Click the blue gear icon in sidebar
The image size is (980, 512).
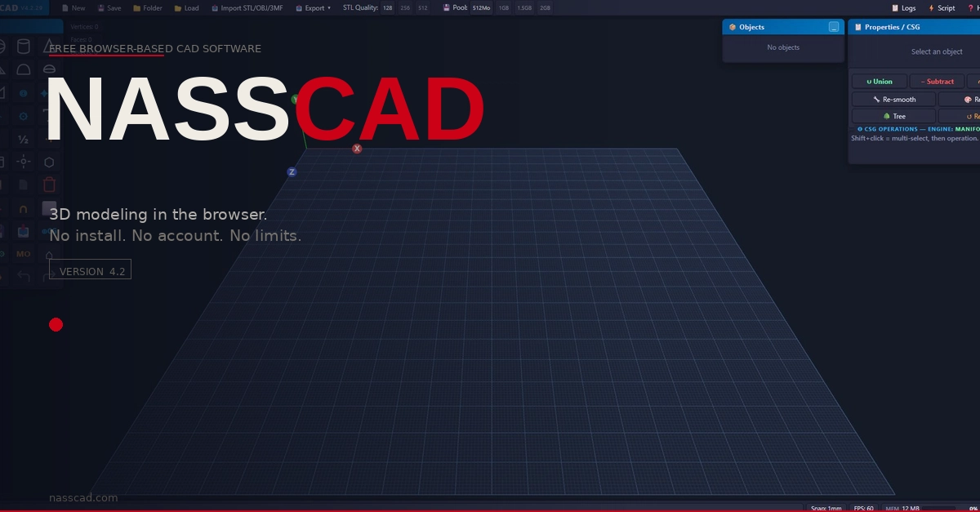coord(23,117)
